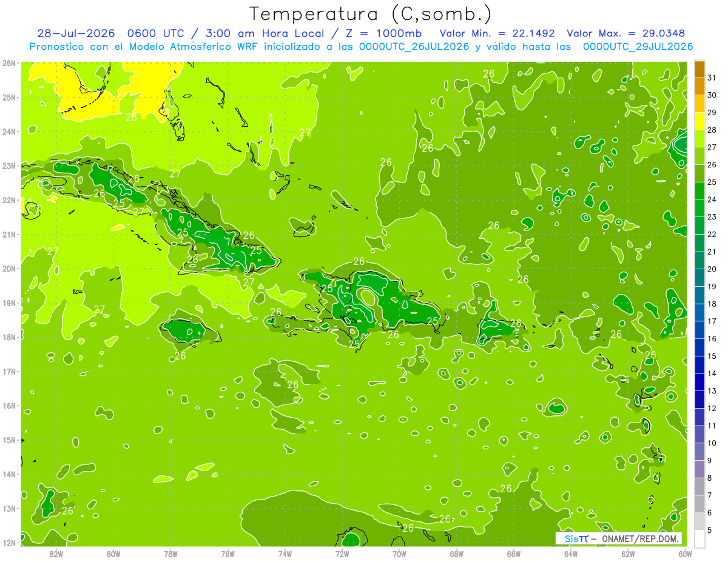The width and height of the screenshot is (728, 562).
Task: Click the legend value '12'
Action: tap(712, 409)
